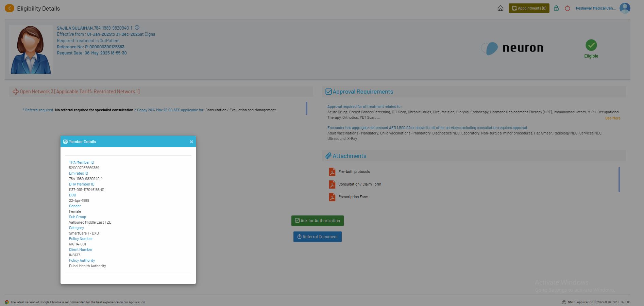The image size is (644, 306).
Task: Select Gender value Female
Action: pos(75,211)
